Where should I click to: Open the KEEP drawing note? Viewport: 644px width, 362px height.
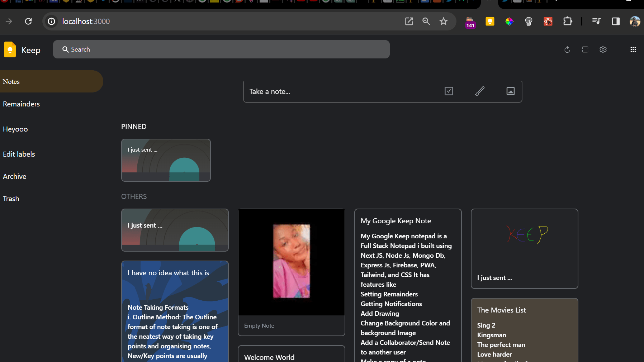pyautogui.click(x=525, y=249)
